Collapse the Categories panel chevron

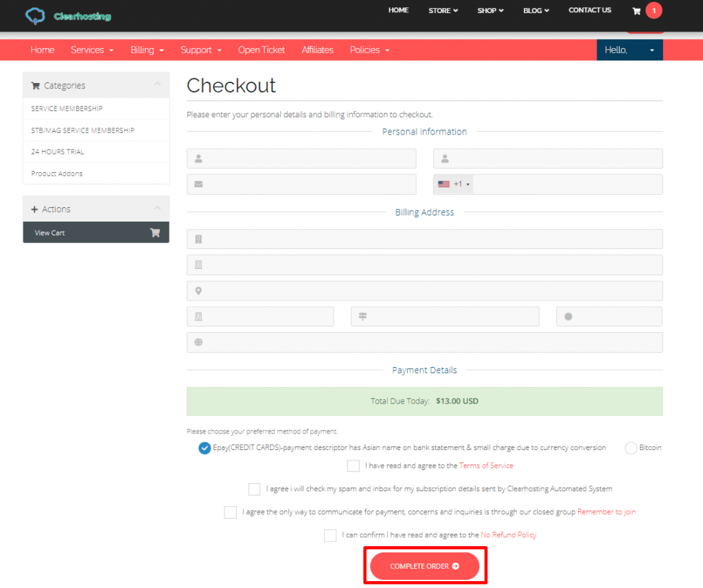tap(157, 84)
